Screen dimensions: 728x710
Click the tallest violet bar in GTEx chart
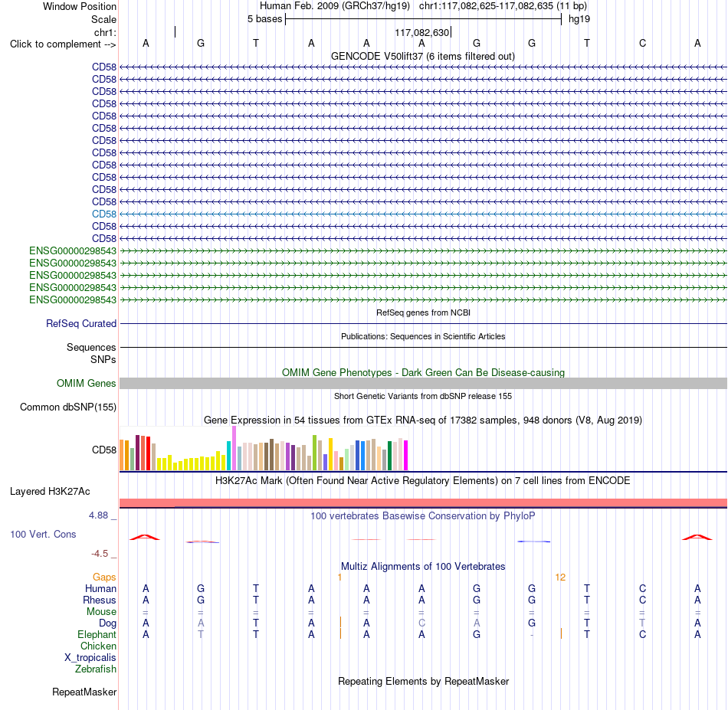234,448
